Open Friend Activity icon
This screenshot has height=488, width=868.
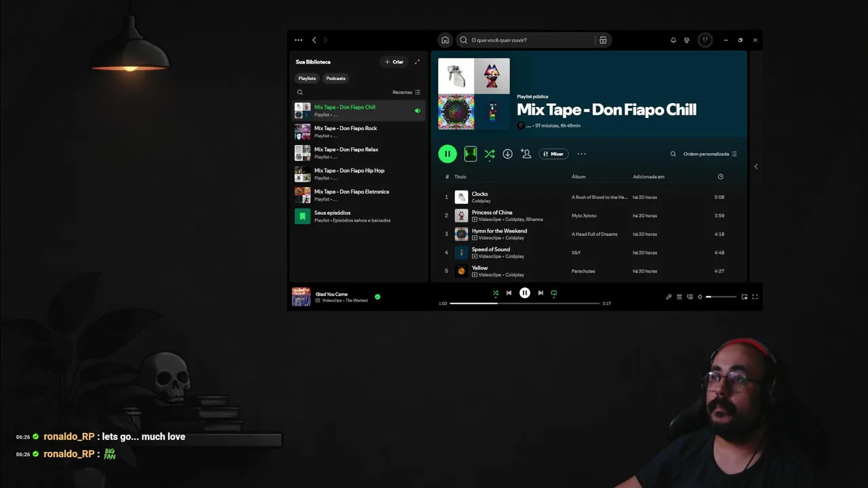(687, 40)
